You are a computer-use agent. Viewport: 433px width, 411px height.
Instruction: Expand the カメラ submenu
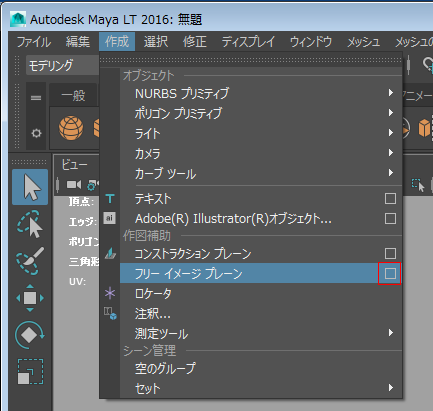click(391, 153)
